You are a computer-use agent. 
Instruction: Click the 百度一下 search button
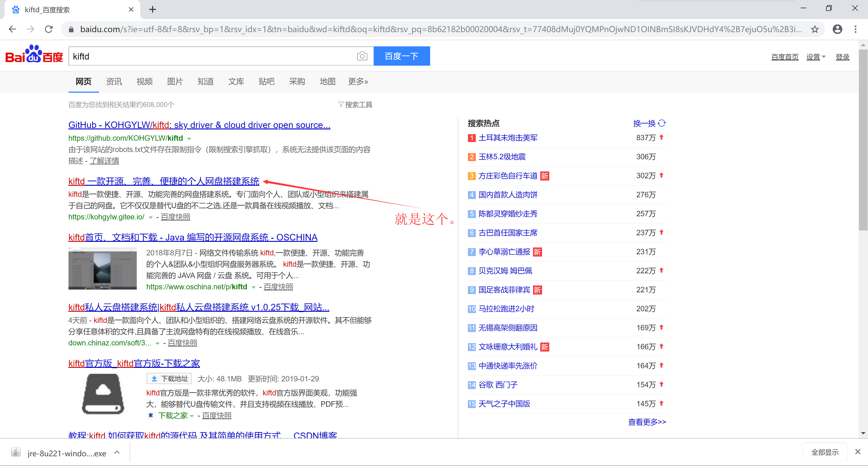402,56
